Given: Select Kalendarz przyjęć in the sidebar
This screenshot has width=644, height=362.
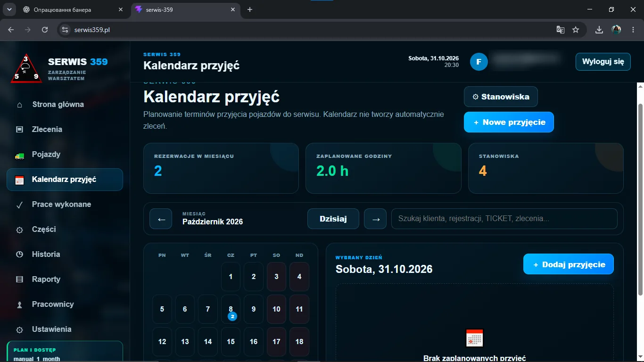Looking at the screenshot, I should (x=65, y=180).
